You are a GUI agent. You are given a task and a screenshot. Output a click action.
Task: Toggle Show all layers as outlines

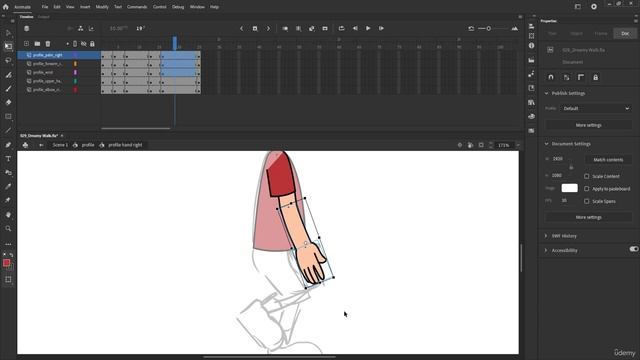(x=75, y=44)
